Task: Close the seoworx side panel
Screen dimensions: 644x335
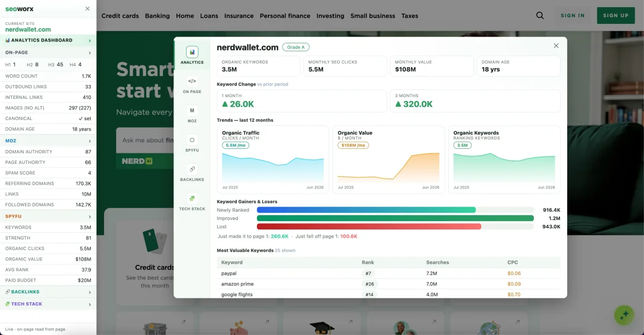Action: point(87,9)
